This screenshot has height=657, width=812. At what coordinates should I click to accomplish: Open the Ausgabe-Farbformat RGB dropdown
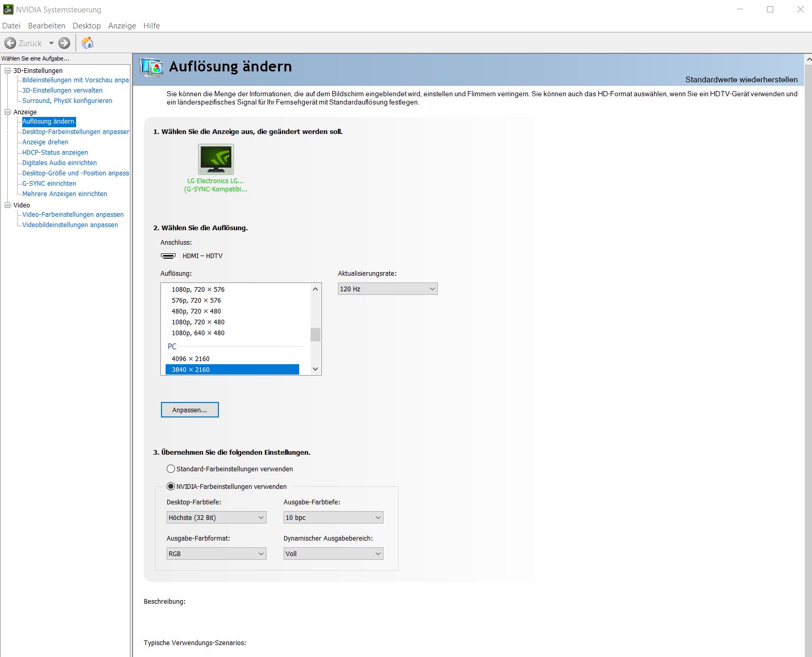pyautogui.click(x=216, y=554)
